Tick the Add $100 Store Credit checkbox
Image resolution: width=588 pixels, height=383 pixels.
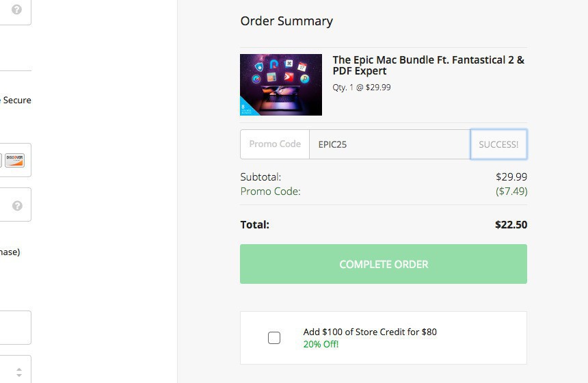pyautogui.click(x=274, y=338)
